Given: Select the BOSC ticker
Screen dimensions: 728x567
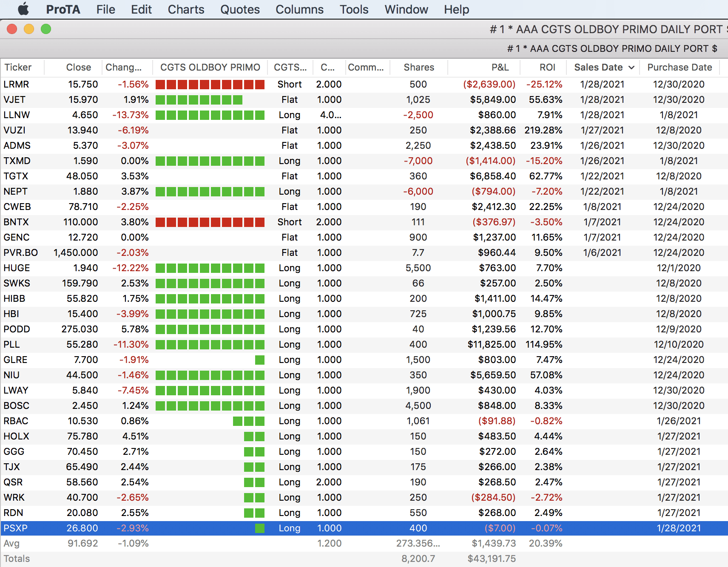Looking at the screenshot, I should pos(16,405).
